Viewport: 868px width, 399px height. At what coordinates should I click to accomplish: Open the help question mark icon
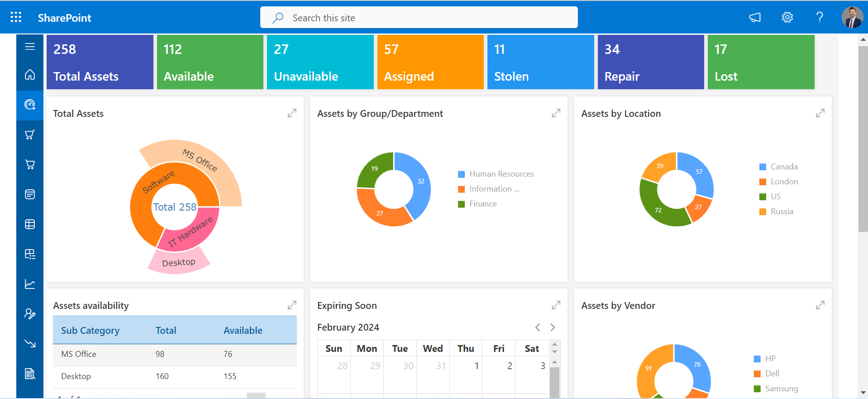tap(820, 18)
